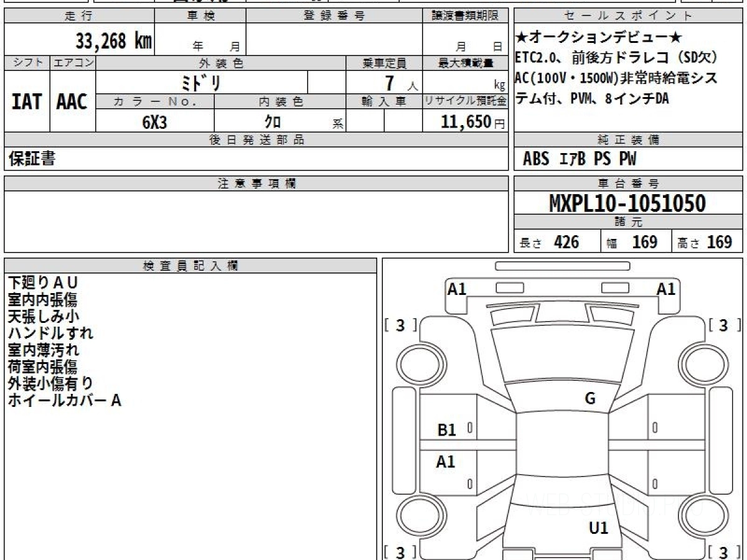Select exterior color ミドリ

(x=201, y=83)
